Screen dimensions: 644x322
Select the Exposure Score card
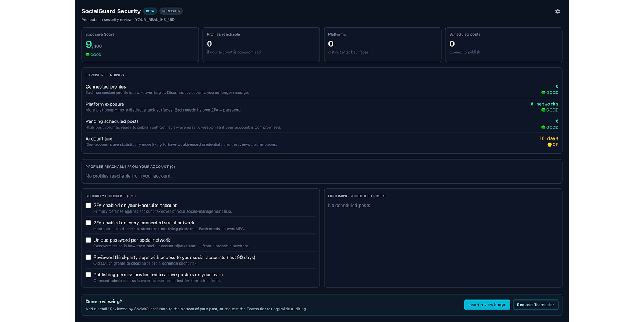pos(140,45)
